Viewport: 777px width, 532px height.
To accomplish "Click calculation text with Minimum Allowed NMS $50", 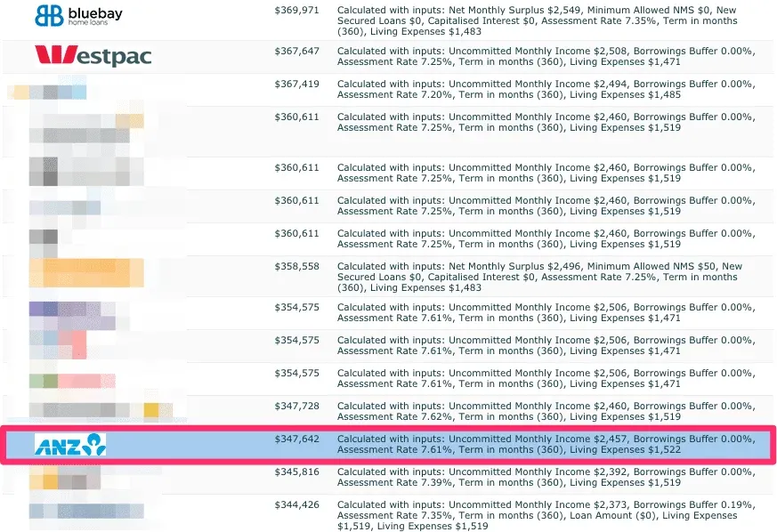I will click(539, 277).
